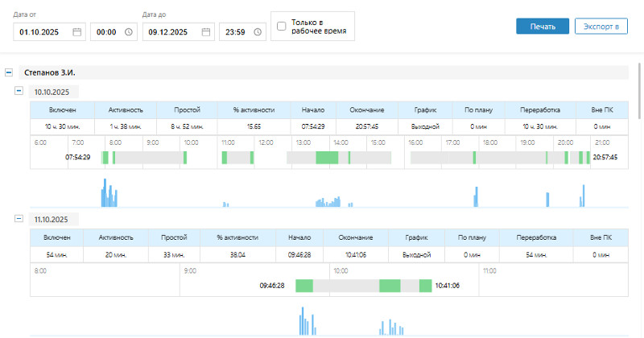Click the Печать button
Screen dimensions: 644x338
tap(543, 27)
